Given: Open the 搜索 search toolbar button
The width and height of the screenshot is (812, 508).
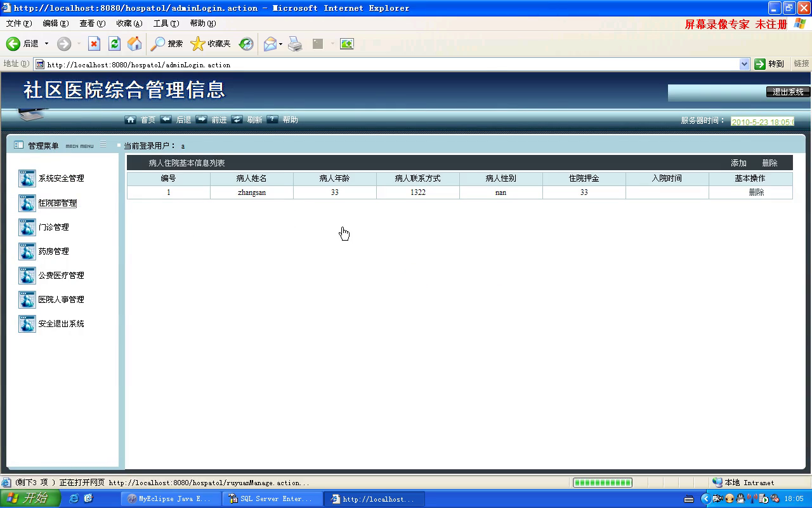Looking at the screenshot, I should pyautogui.click(x=166, y=44).
